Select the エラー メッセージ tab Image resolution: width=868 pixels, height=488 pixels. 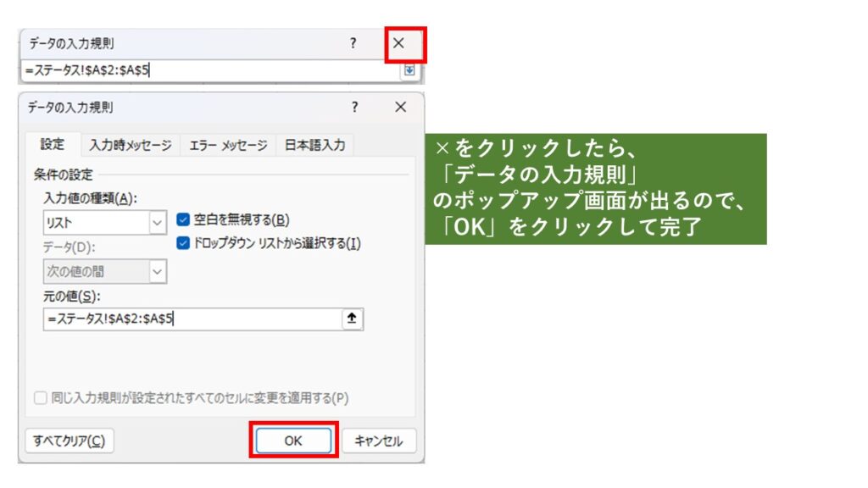[x=228, y=145]
